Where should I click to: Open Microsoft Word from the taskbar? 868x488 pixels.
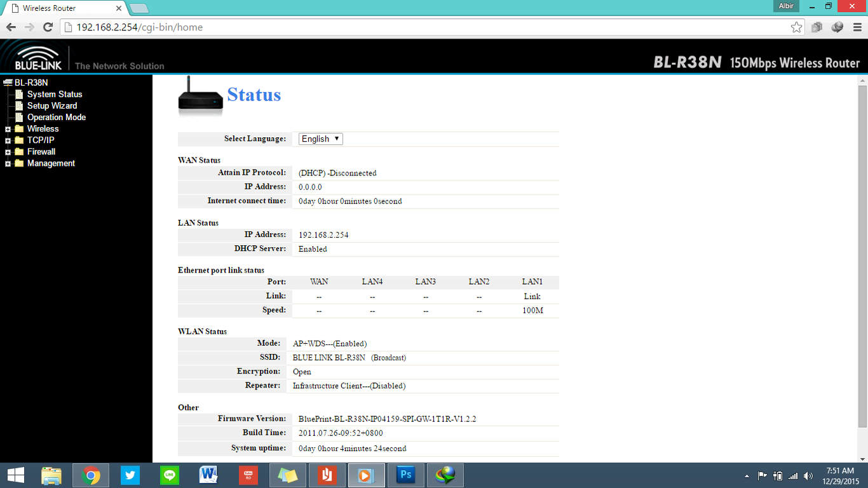209,475
